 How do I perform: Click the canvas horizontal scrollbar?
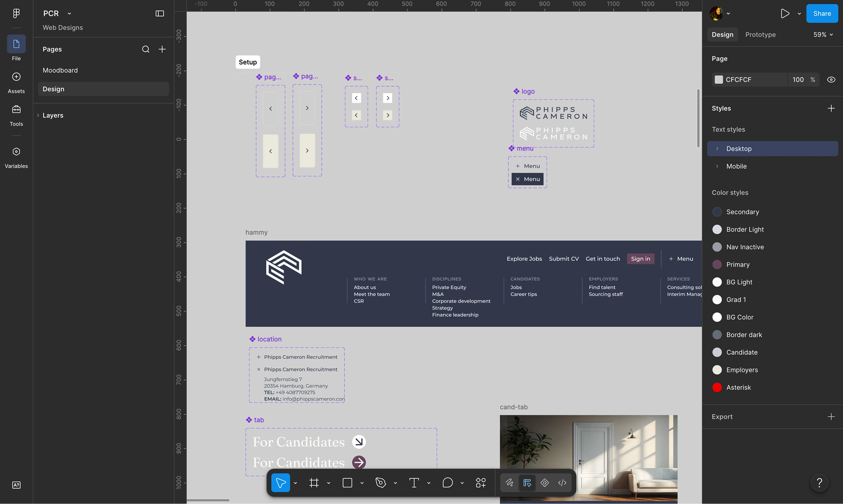coord(208,500)
